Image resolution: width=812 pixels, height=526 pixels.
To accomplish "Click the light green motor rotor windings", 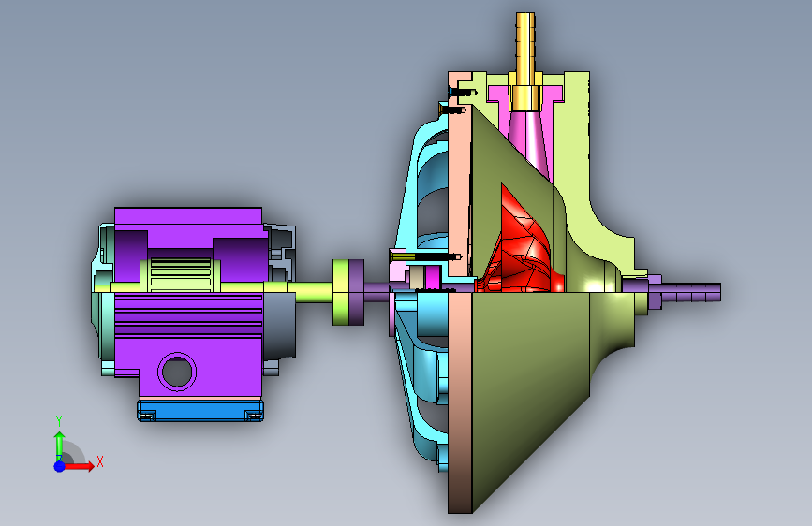I will (x=180, y=275).
